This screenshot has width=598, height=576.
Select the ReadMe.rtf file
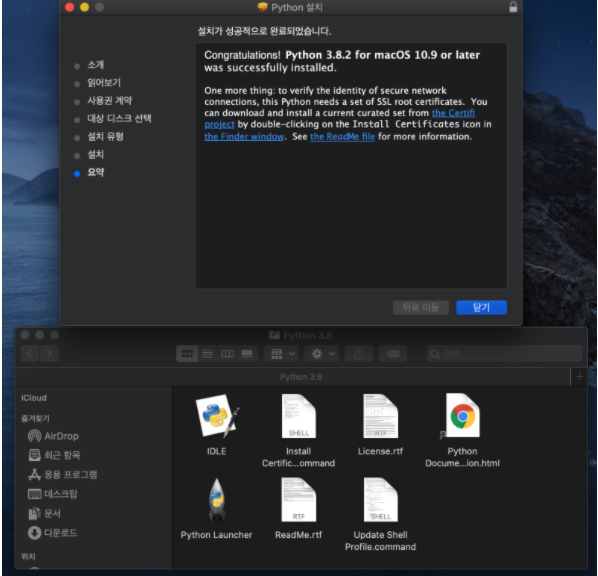[x=298, y=500]
